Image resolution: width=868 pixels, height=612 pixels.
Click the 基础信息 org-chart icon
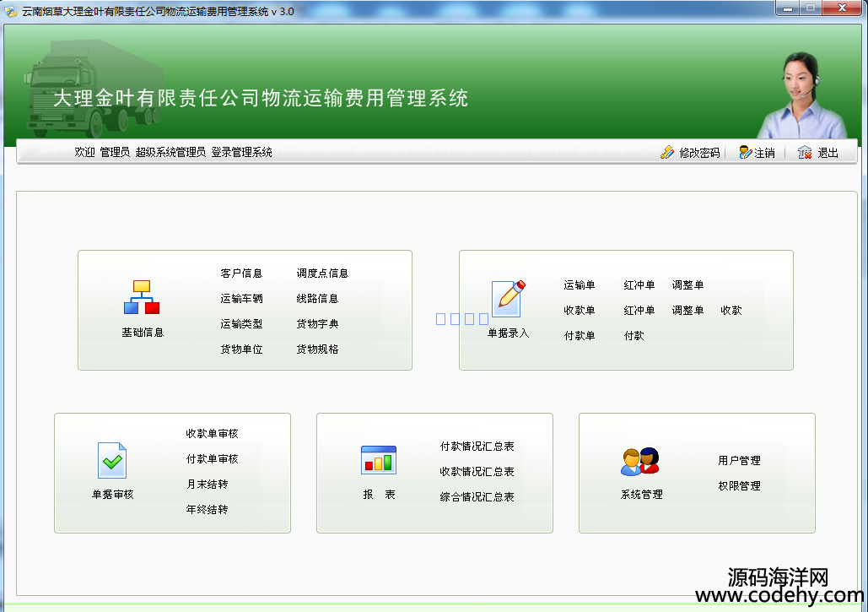coord(142,297)
